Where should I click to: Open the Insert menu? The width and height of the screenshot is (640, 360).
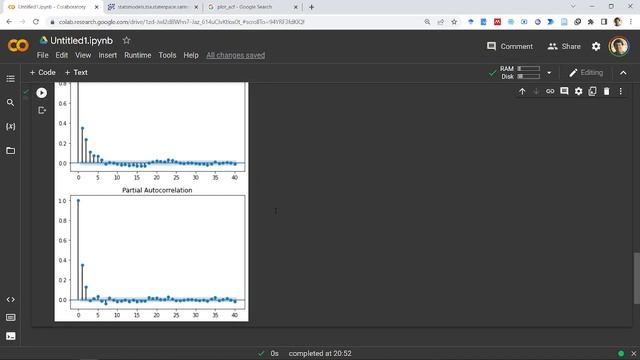pos(107,55)
